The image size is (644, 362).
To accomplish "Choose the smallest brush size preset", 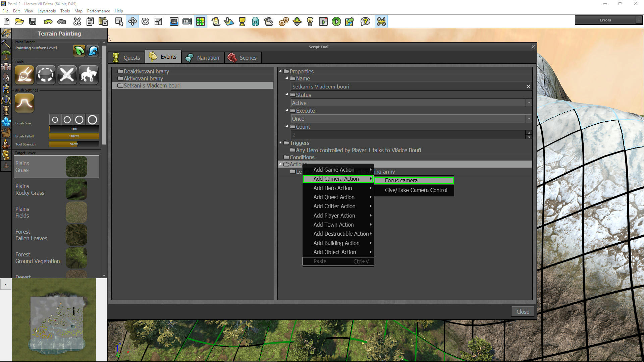I will 55,120.
